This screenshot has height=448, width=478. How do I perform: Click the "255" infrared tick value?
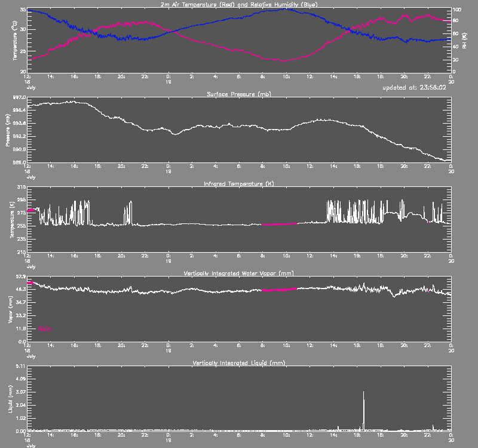[22, 226]
